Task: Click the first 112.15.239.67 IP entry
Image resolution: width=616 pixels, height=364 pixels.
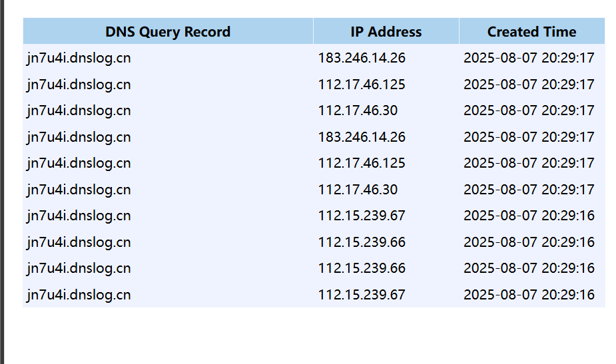Action: pyautogui.click(x=362, y=216)
